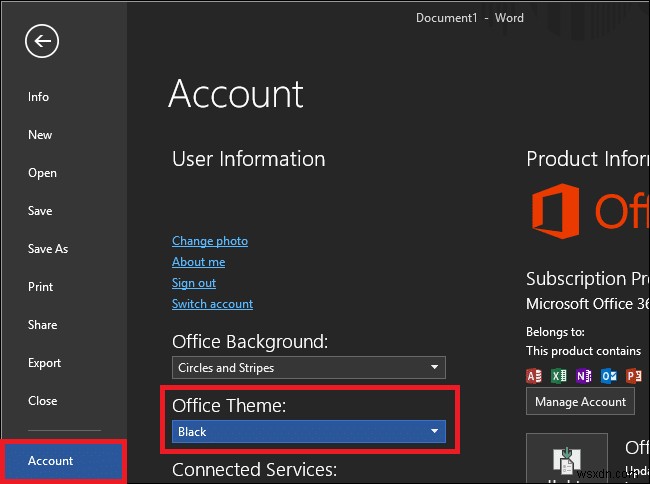Image resolution: width=650 pixels, height=484 pixels.
Task: Click the 'Belongs to:' label
Action: click(555, 332)
